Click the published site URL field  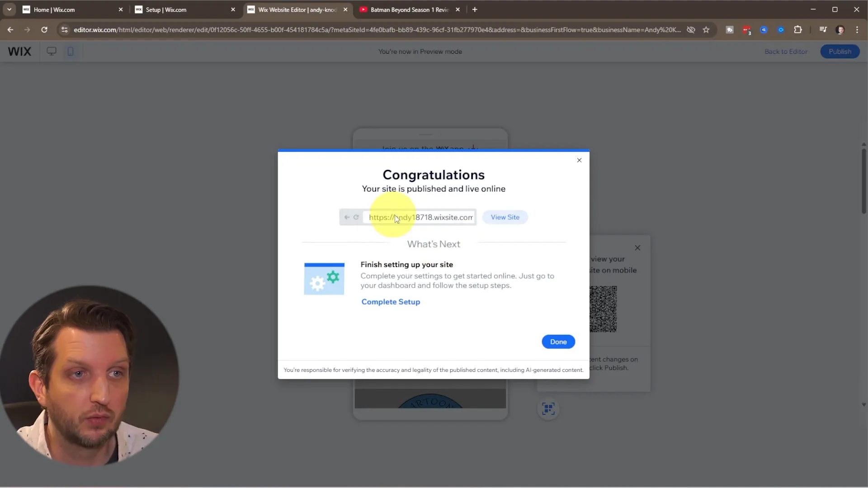pyautogui.click(x=420, y=217)
